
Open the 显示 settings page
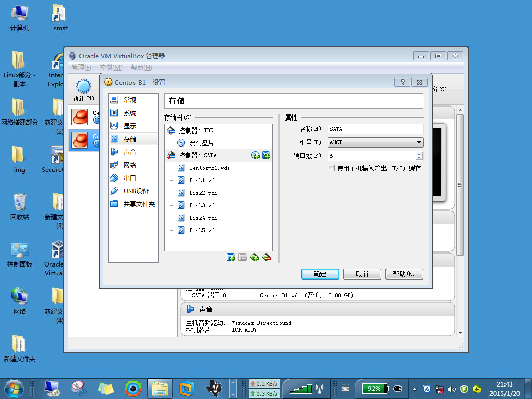click(134, 126)
